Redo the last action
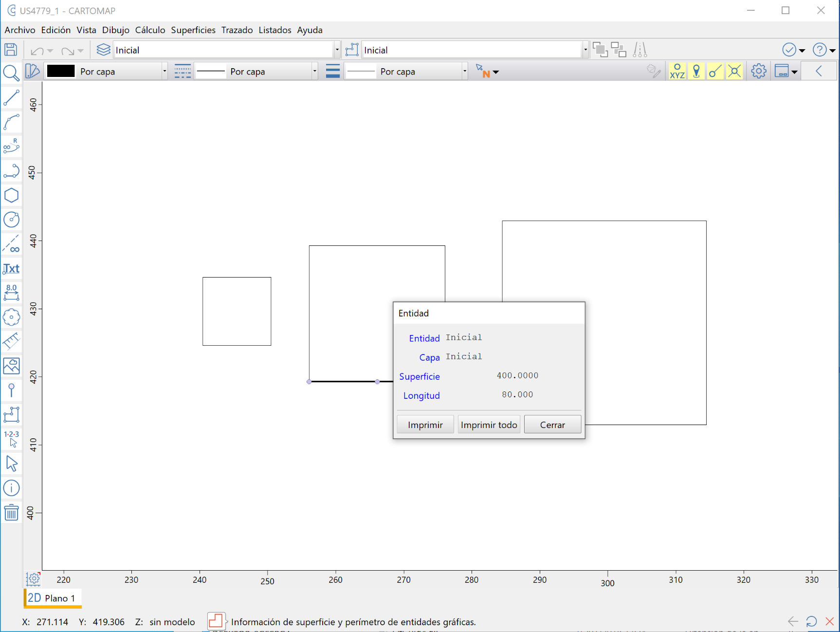The image size is (840, 632). click(x=68, y=51)
